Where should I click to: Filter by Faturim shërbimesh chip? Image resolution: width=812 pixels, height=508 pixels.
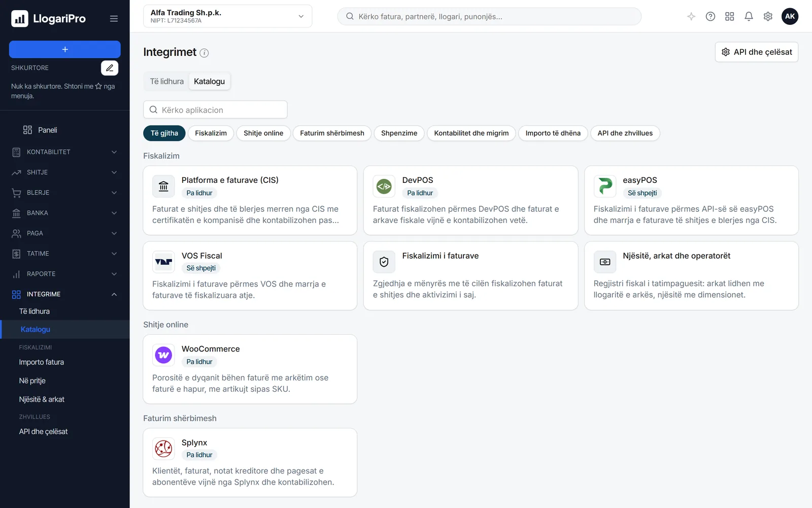coord(332,133)
